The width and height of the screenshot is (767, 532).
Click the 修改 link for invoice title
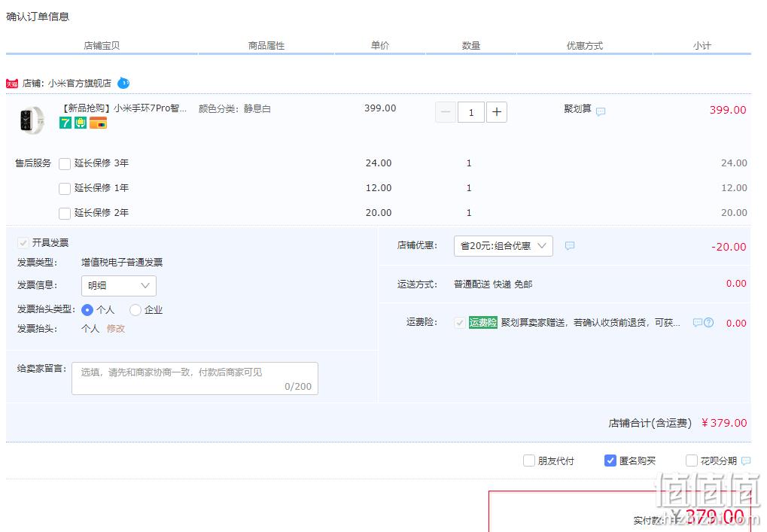[x=116, y=329]
